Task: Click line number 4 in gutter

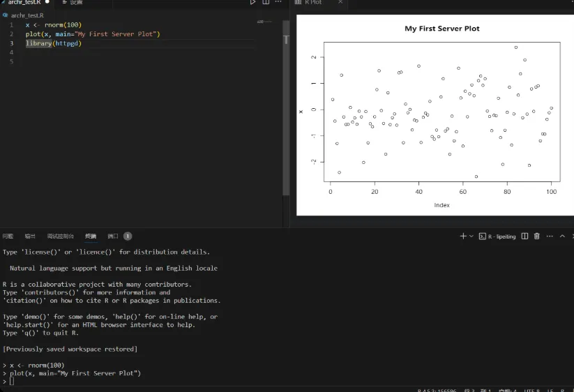Action: pos(11,52)
